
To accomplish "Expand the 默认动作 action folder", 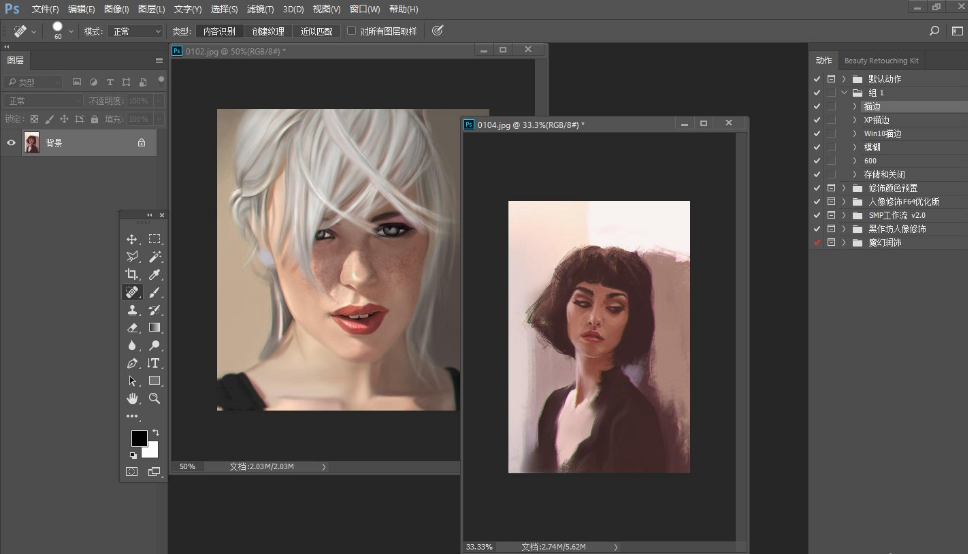I will pos(844,79).
